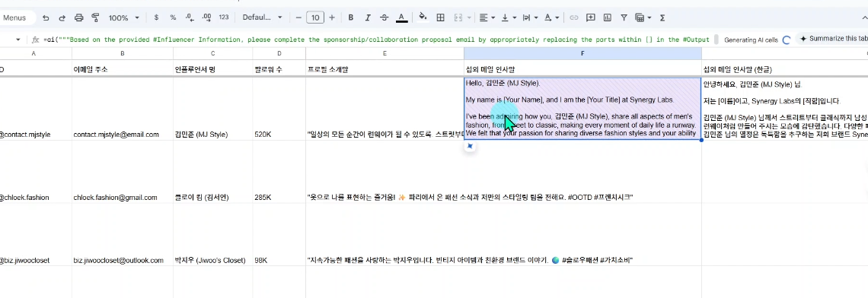Select column C header
The width and height of the screenshot is (868, 298).
212,54
